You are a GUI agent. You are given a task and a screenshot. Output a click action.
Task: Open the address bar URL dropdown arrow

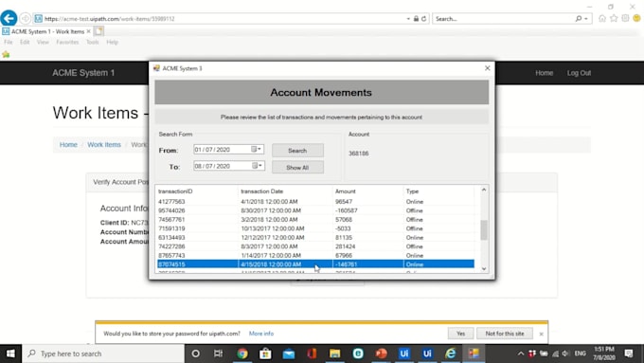tap(408, 19)
